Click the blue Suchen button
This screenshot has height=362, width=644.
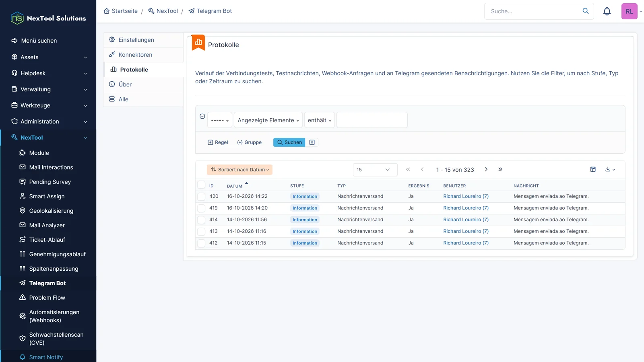(289, 142)
